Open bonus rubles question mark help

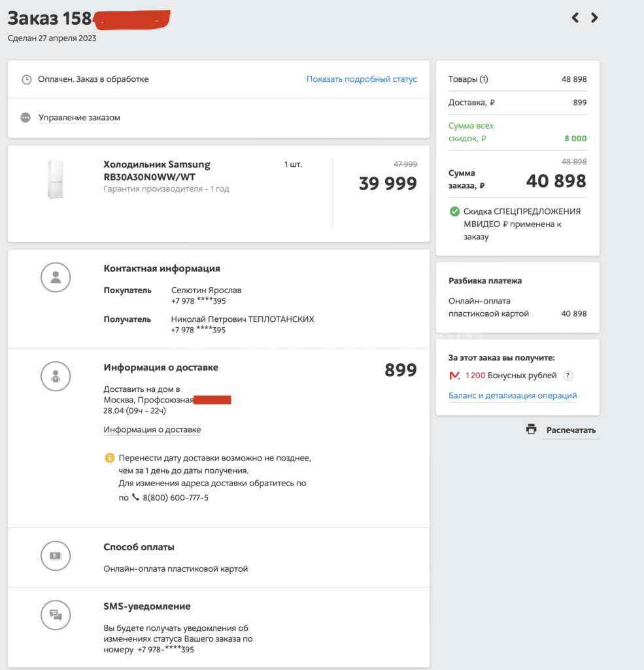(x=568, y=376)
